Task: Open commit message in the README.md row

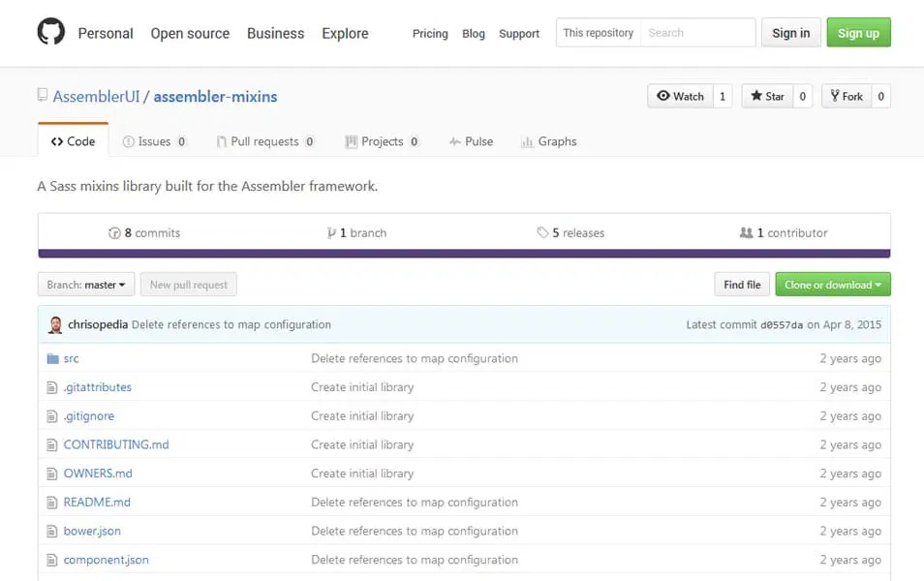Action: click(x=415, y=502)
